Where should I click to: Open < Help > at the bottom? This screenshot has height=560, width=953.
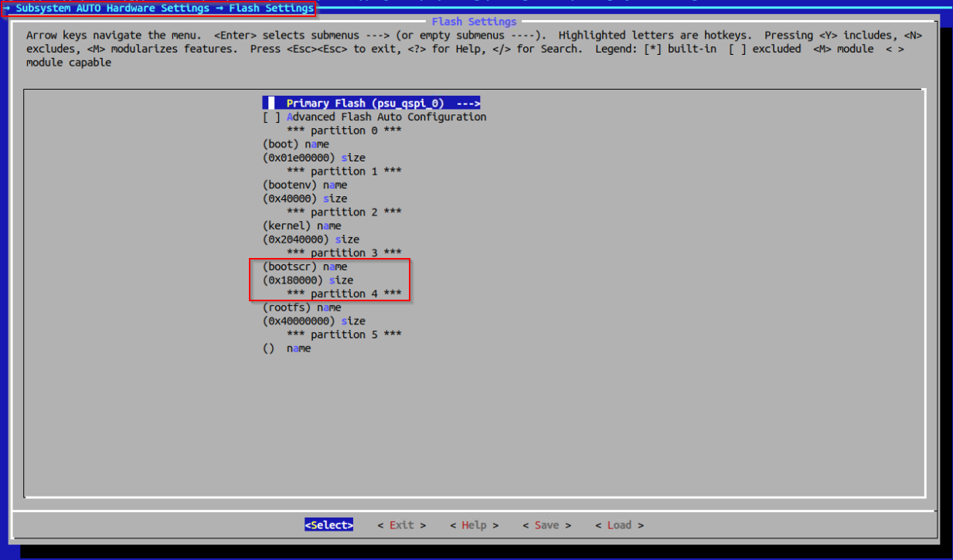pyautogui.click(x=474, y=525)
